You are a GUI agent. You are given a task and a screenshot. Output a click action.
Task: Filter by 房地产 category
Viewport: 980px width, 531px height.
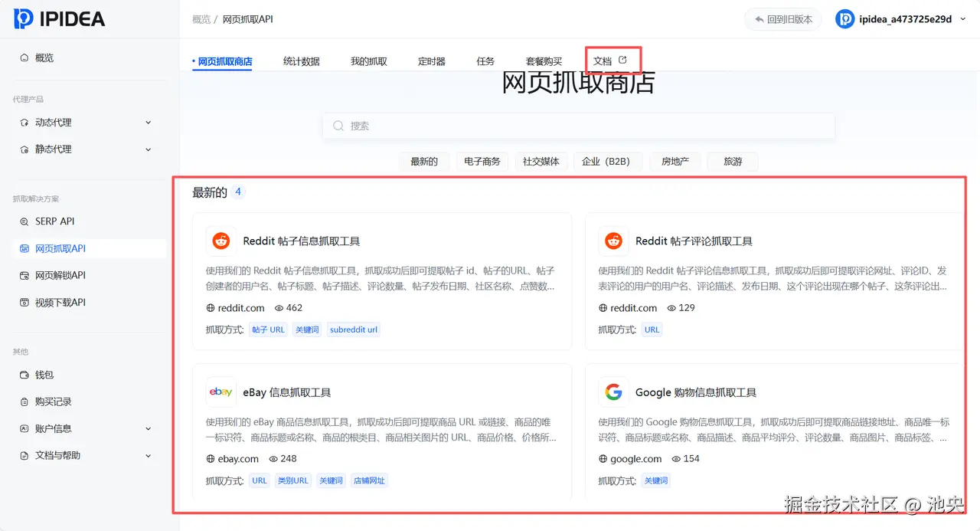[x=675, y=162]
